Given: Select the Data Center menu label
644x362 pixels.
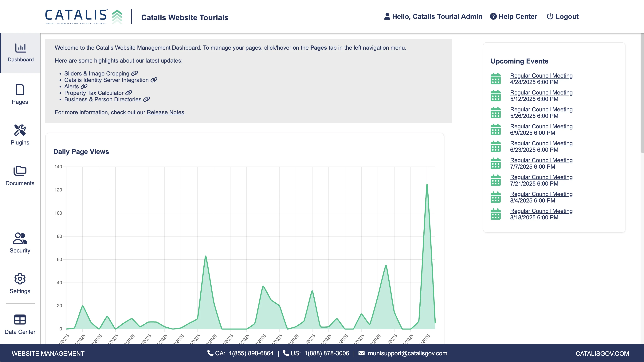Looking at the screenshot, I should tap(20, 332).
